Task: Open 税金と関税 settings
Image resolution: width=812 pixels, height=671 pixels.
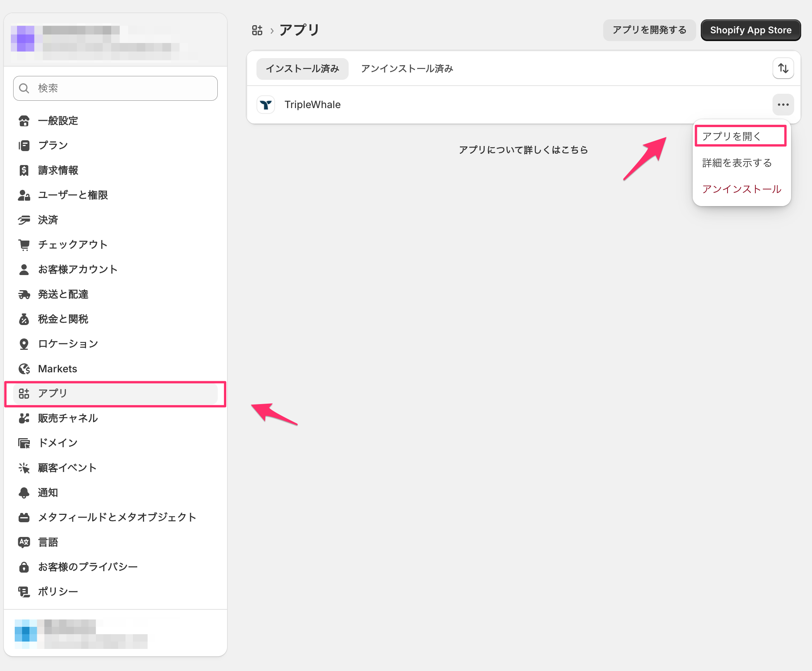Action: coord(115,319)
